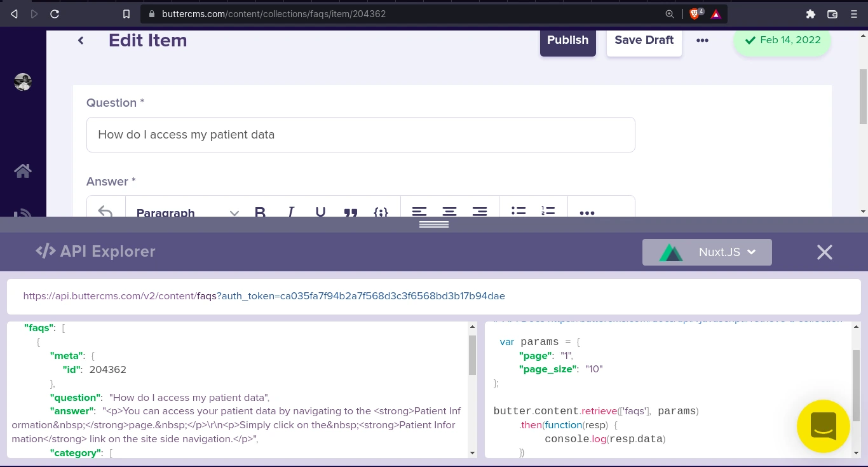Open more actions menu beside Save Draft
This screenshot has width=868, height=467.
[702, 40]
